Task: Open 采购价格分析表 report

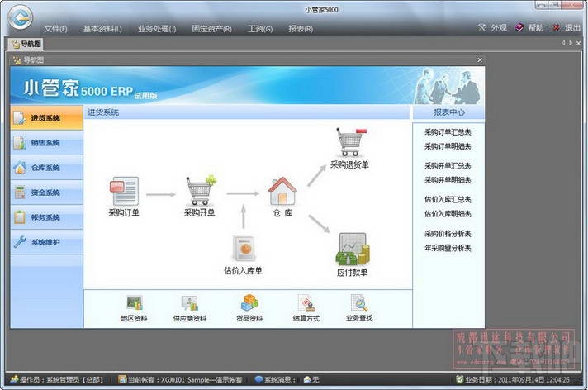Action: pyautogui.click(x=448, y=234)
